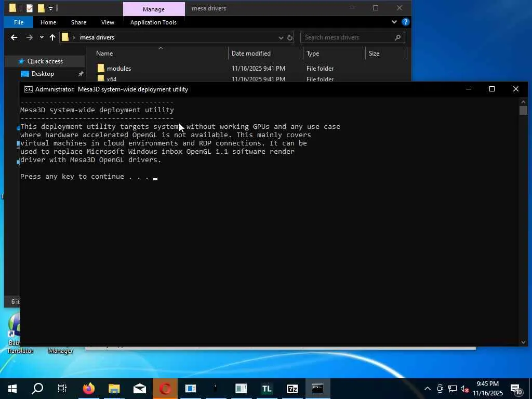
Task: Click the New folder quick access toolbar icon
Action: 41,8
